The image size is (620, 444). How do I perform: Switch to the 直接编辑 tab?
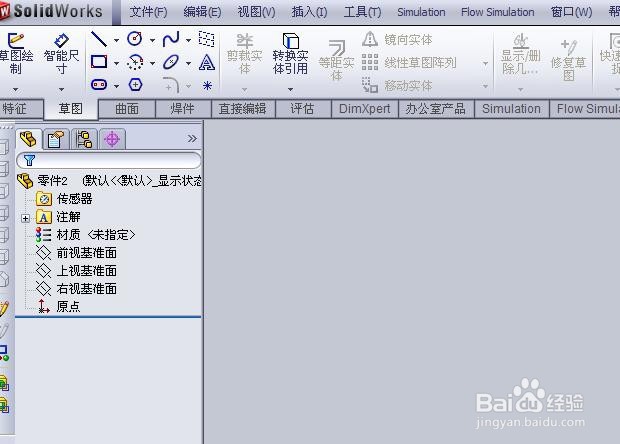pos(243,109)
